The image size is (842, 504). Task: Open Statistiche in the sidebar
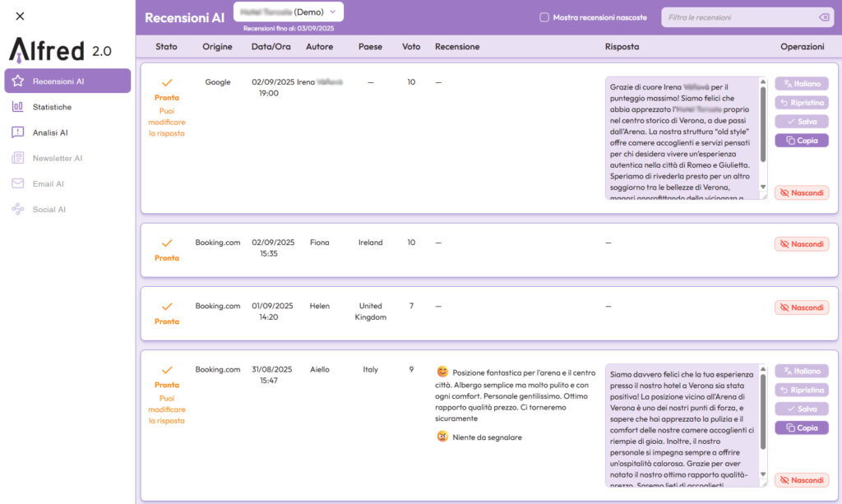(x=52, y=107)
